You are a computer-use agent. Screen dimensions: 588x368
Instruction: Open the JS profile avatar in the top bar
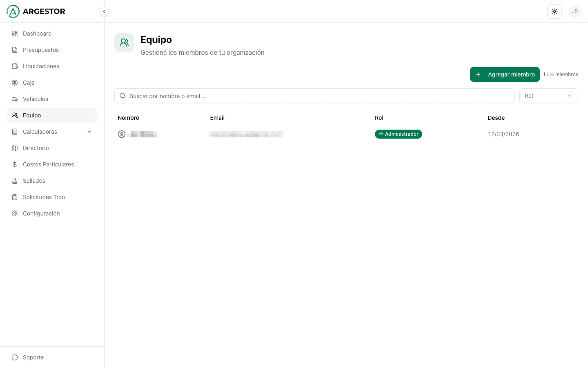(x=575, y=11)
